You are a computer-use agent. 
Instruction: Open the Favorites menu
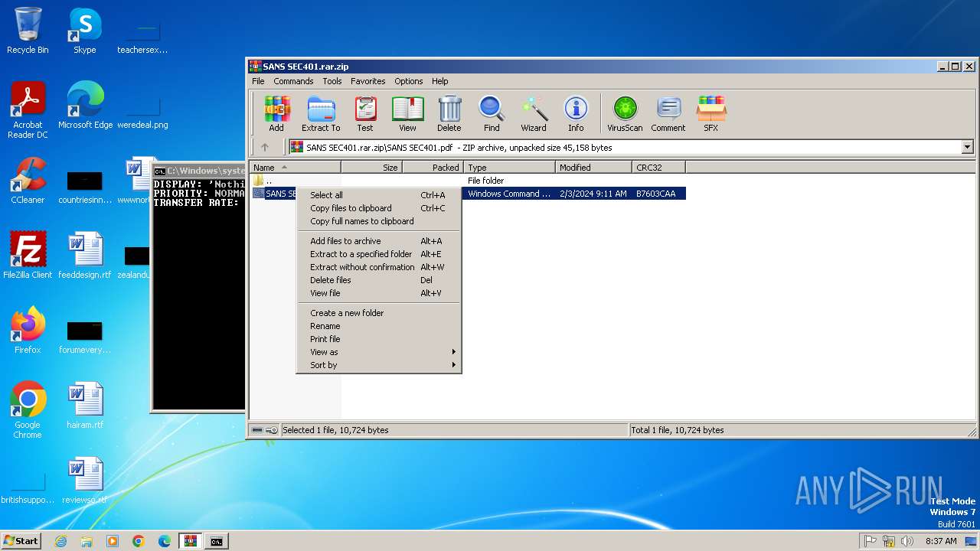pos(368,81)
